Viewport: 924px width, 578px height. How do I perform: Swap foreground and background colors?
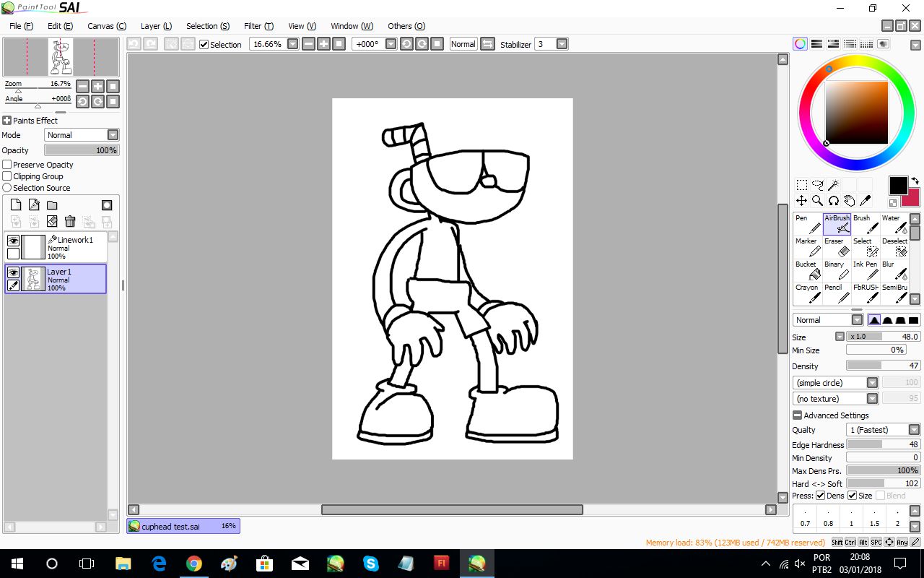(915, 181)
